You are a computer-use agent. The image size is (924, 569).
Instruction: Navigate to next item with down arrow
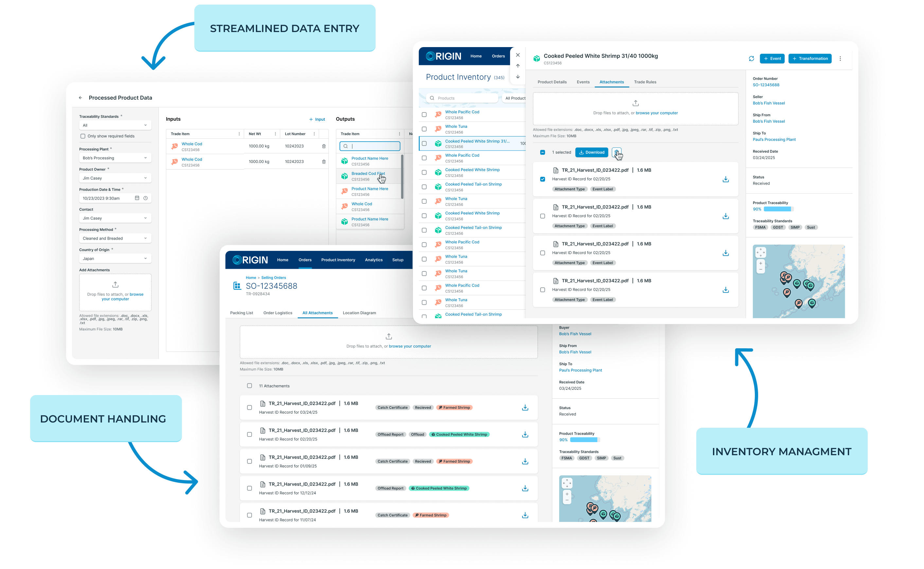pyautogui.click(x=518, y=77)
